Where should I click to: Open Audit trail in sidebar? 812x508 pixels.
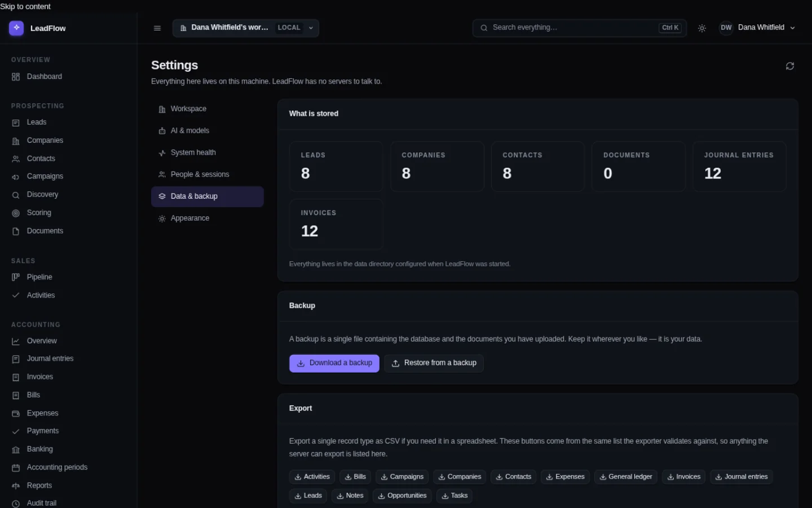pyautogui.click(x=68, y=503)
